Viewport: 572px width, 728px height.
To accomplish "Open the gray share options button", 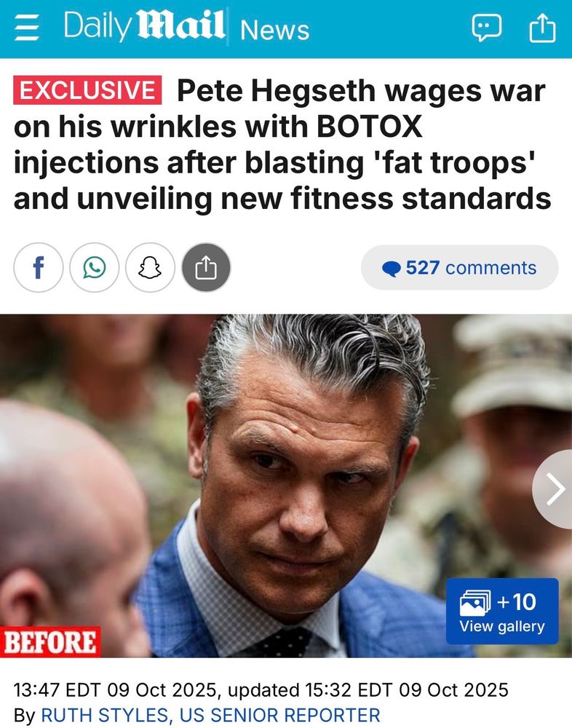I will point(206,267).
